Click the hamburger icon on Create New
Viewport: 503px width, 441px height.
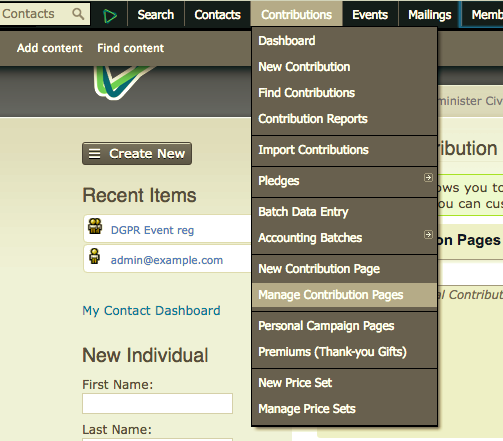coord(94,154)
